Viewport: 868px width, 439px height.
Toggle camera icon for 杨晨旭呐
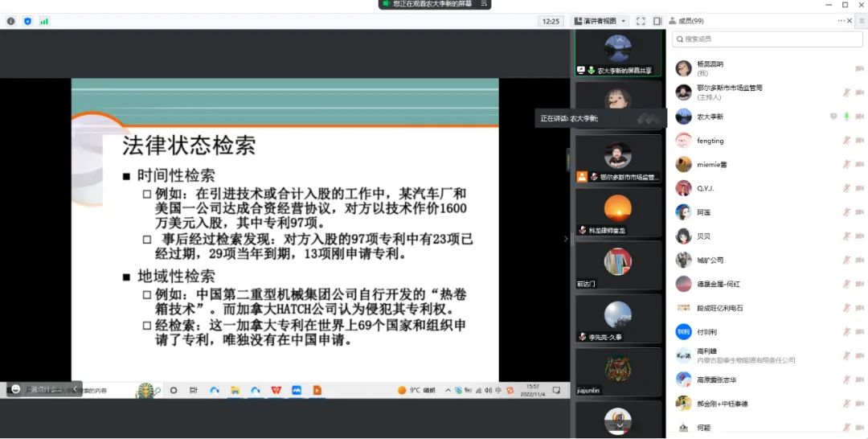(x=860, y=68)
